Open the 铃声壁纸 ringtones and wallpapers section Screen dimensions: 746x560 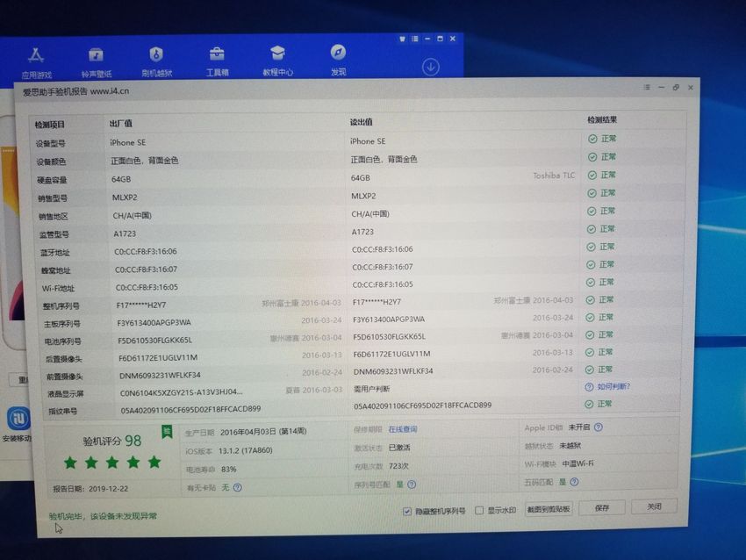pos(97,62)
